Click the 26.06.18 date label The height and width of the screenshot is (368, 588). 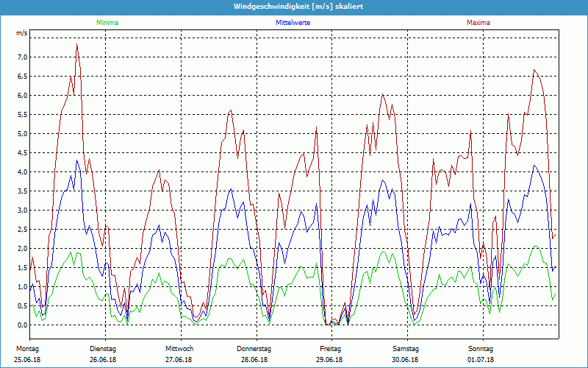(103, 360)
